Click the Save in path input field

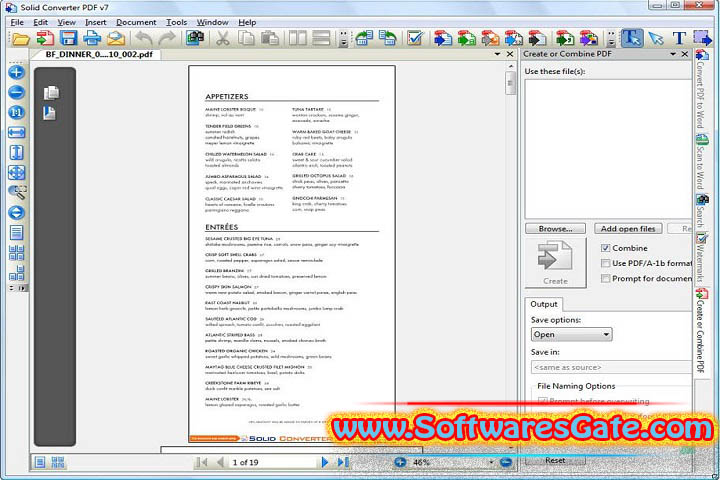[x=612, y=367]
